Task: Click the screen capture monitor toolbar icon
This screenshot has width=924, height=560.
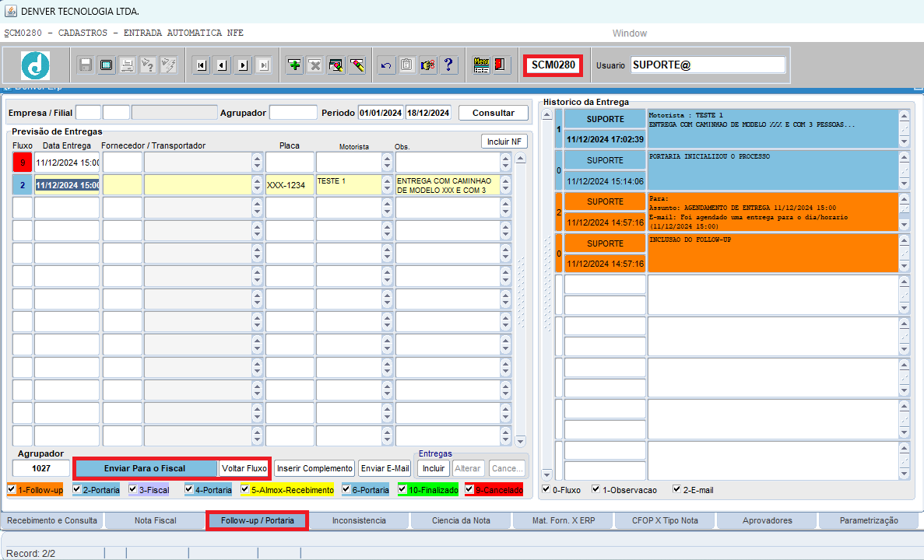Action: (106, 65)
